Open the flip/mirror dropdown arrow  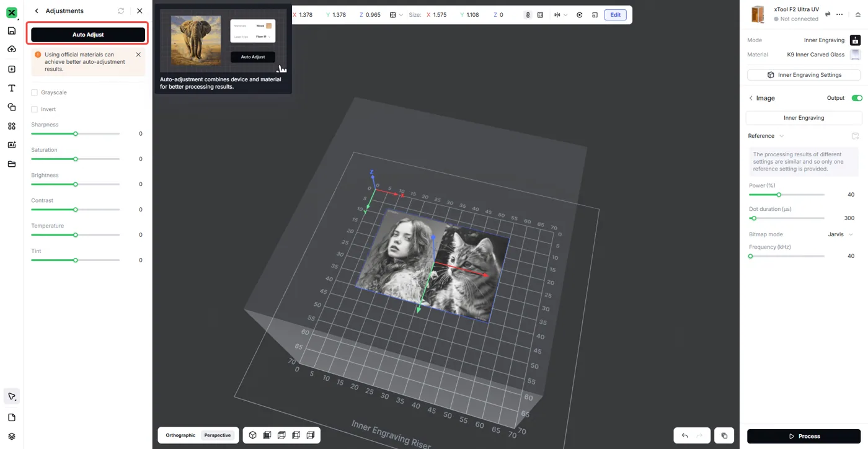[x=565, y=15]
